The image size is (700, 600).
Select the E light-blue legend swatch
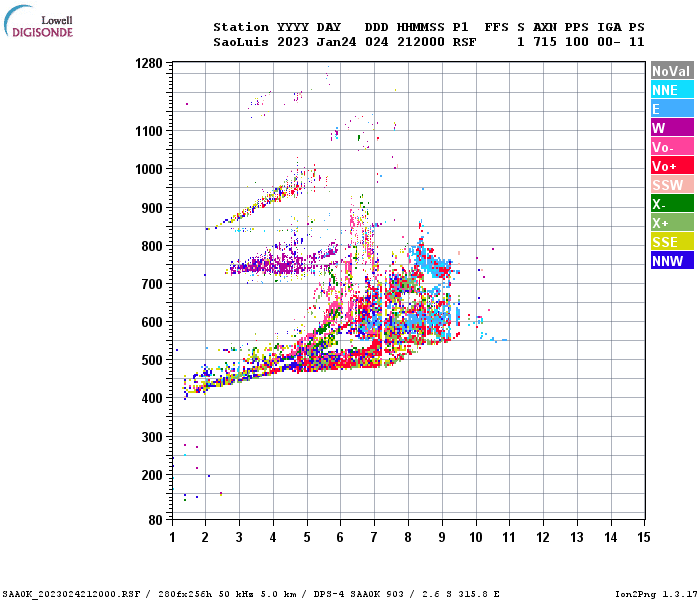[x=672, y=108]
